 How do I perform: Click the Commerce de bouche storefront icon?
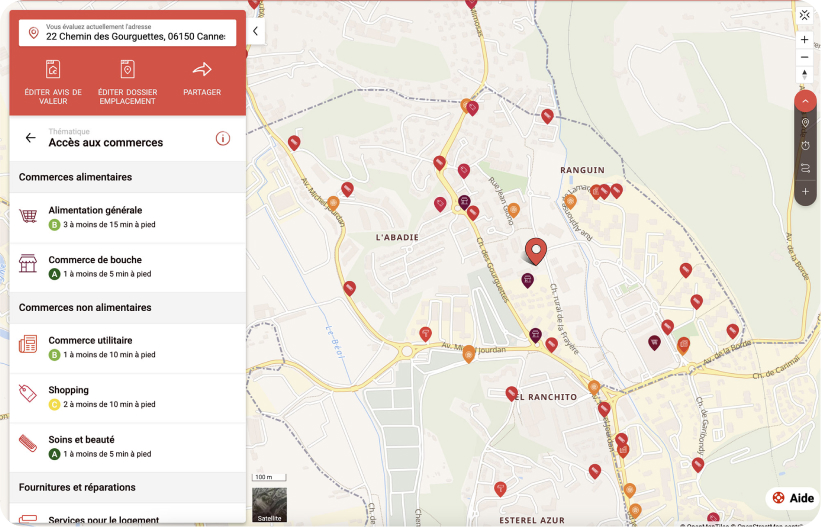point(28,264)
